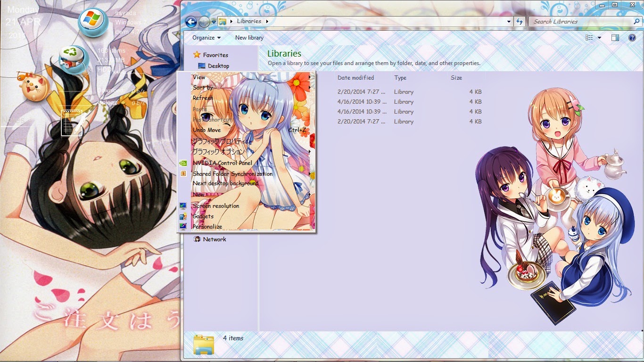Open the view options dropdown arrow
The width and height of the screenshot is (644, 362).
click(x=600, y=38)
